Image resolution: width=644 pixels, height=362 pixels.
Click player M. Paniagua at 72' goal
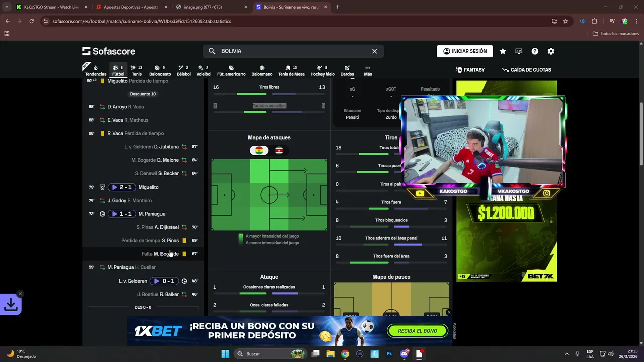[152, 214]
